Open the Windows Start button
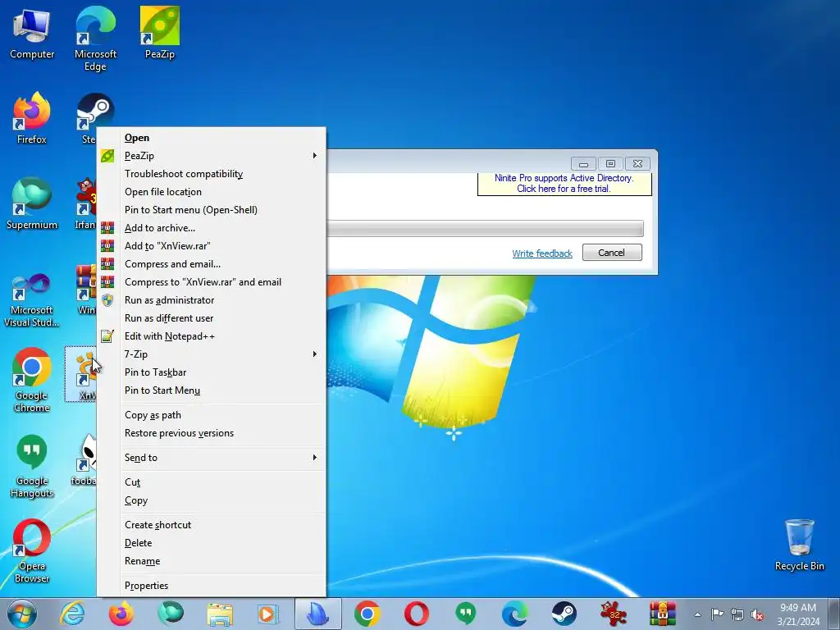This screenshot has width=840, height=630. pos(22,614)
